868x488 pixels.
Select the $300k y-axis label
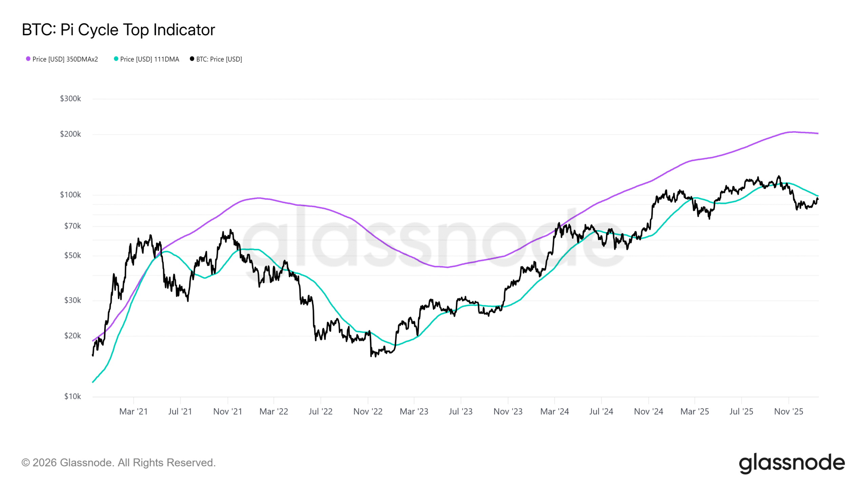pyautogui.click(x=71, y=99)
